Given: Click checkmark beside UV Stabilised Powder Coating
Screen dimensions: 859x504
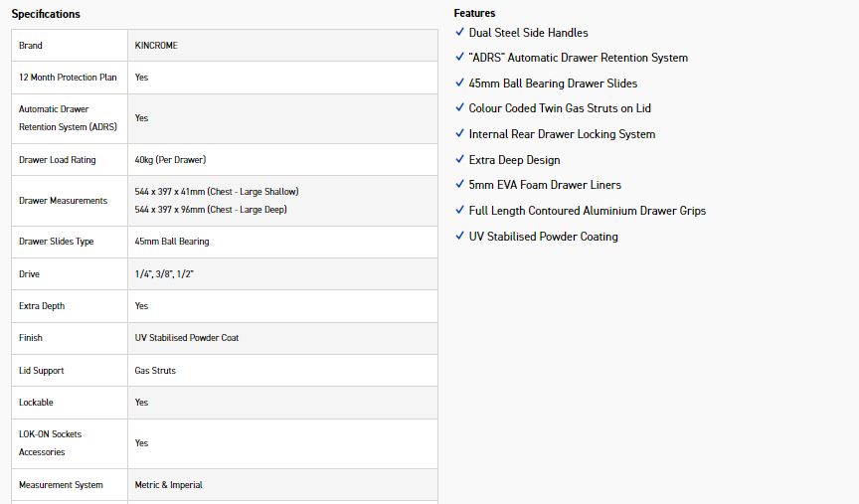Looking at the screenshot, I should (459, 237).
